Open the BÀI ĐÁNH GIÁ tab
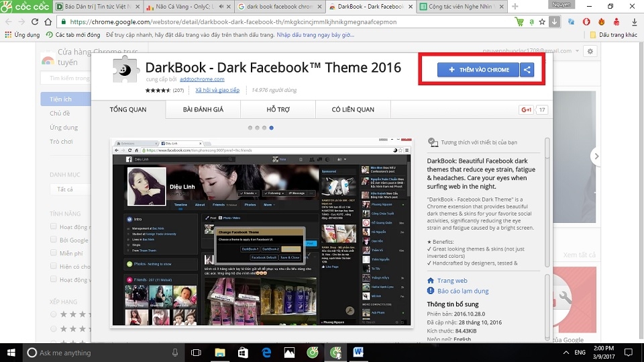 [203, 109]
